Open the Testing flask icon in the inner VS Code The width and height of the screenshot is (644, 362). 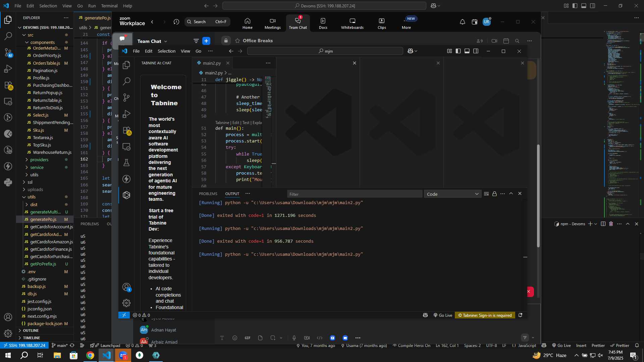126,163
